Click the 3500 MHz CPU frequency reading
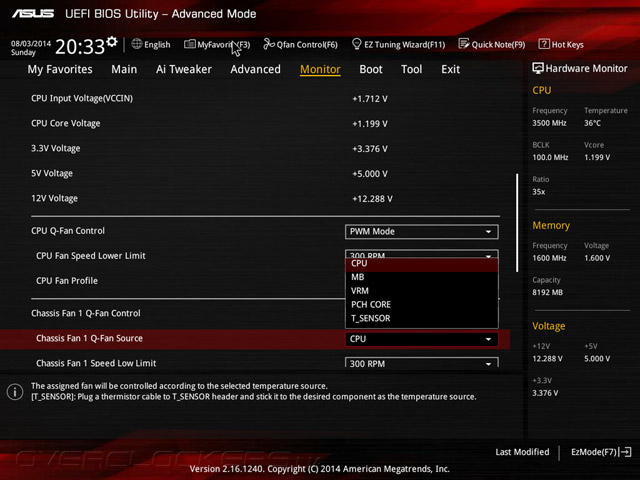This screenshot has width=640, height=480. tap(549, 123)
